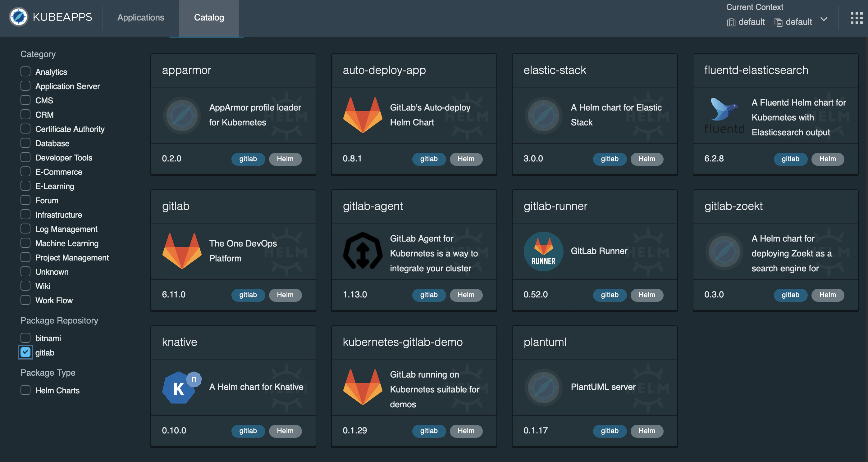Tick the Certificate Authority checkbox
This screenshot has width=868, height=462.
pyautogui.click(x=25, y=129)
